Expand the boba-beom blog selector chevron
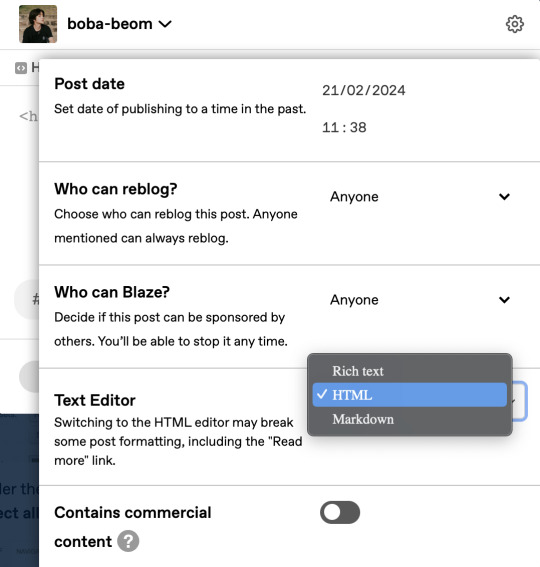The height and width of the screenshot is (567, 540). pos(165,24)
